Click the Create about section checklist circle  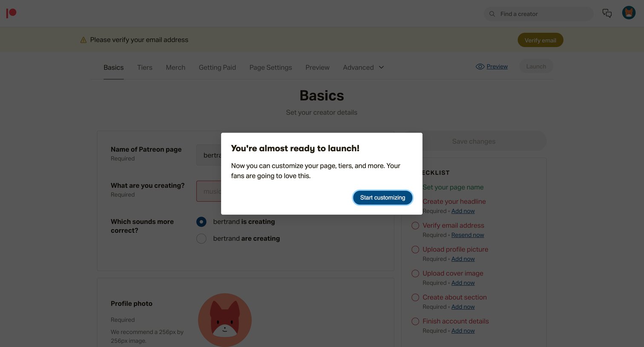coord(415,297)
